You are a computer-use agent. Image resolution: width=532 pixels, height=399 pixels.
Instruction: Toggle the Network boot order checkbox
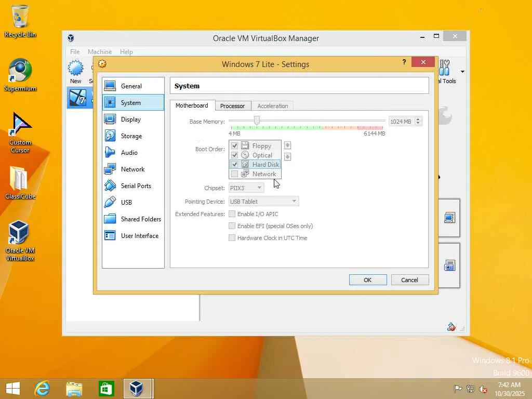click(x=234, y=174)
